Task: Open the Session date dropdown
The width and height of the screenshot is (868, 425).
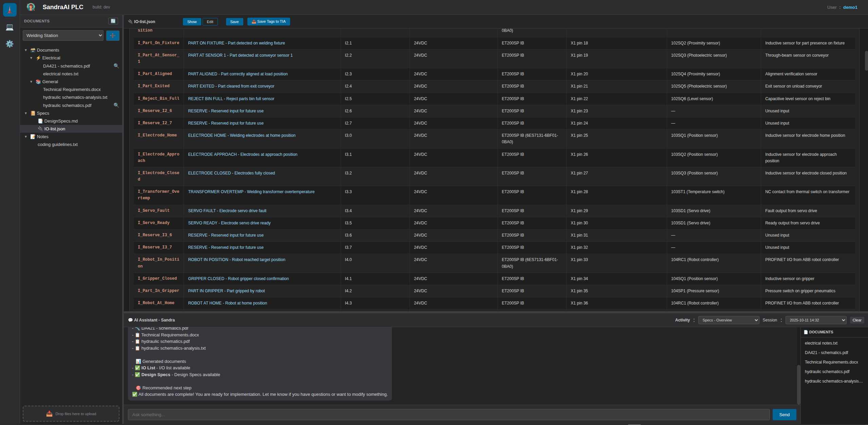Action: click(815, 320)
